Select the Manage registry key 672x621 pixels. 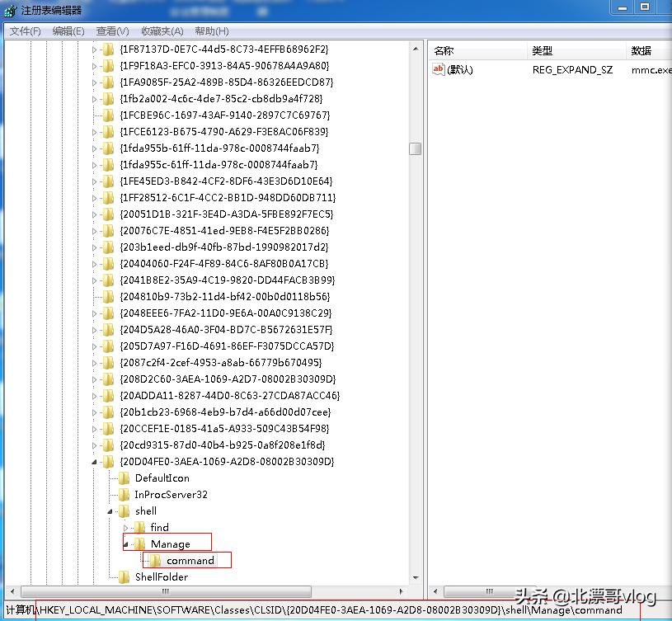pyautogui.click(x=171, y=544)
